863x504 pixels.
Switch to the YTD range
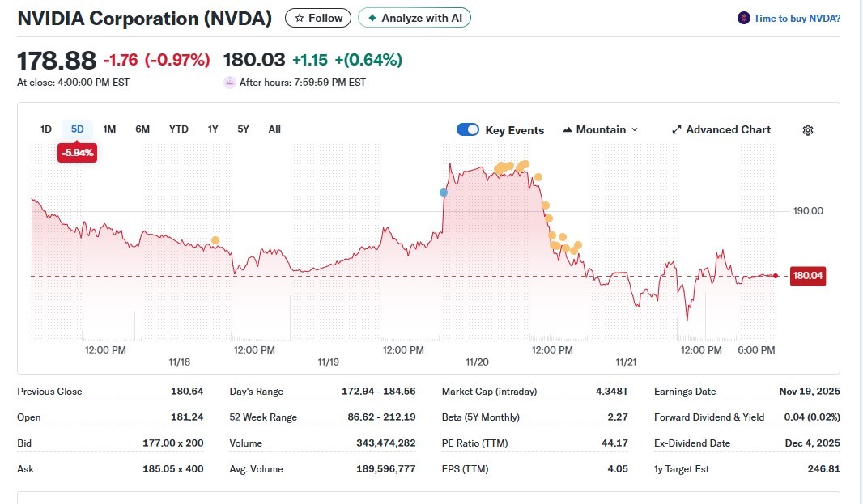178,129
